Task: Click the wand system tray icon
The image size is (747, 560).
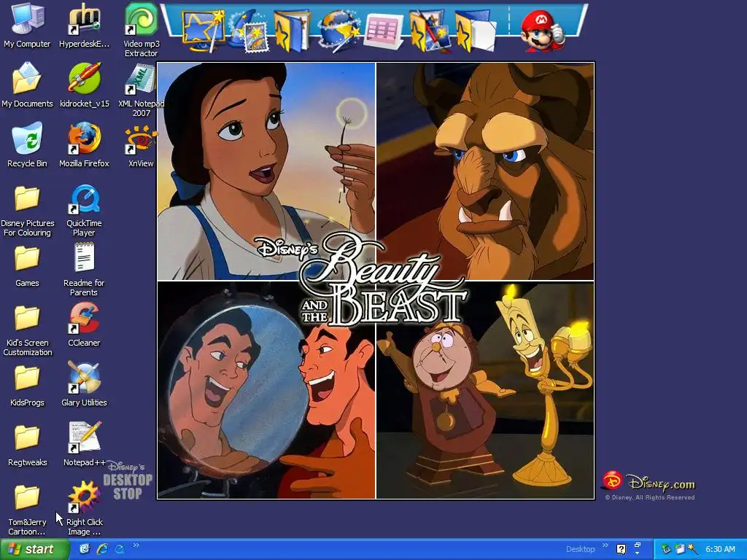Action: point(693,549)
